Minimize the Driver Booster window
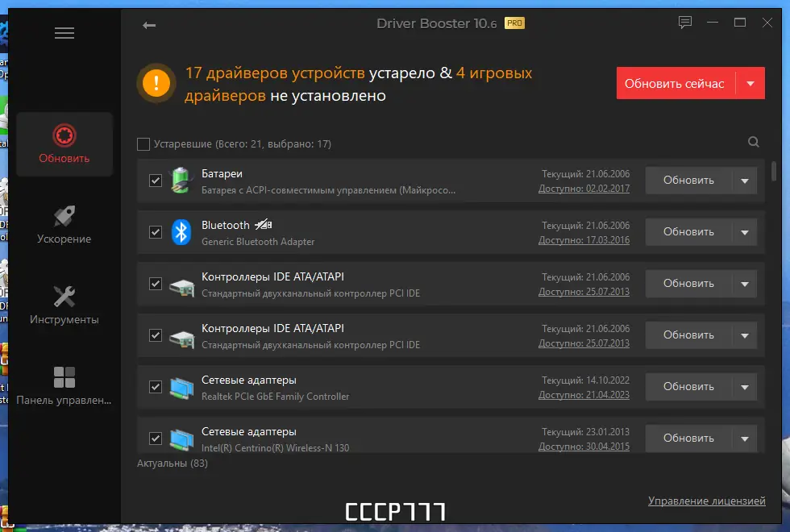This screenshot has height=532, width=790. (x=713, y=23)
